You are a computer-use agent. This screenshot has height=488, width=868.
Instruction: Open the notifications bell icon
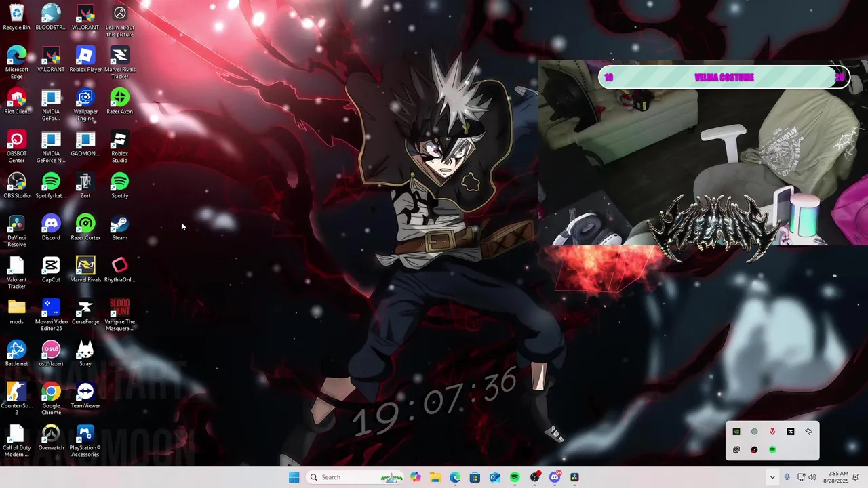pos(856,477)
